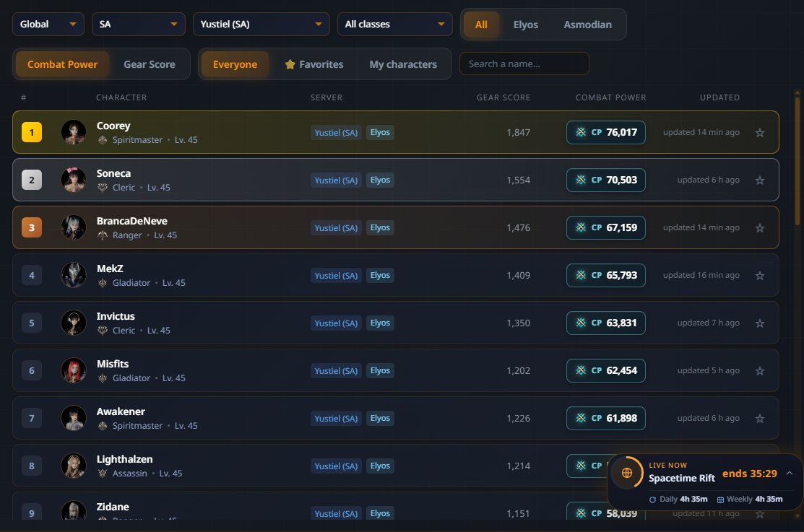804x532 pixels.
Task: Toggle the favorite star for Misfits
Action: [760, 371]
